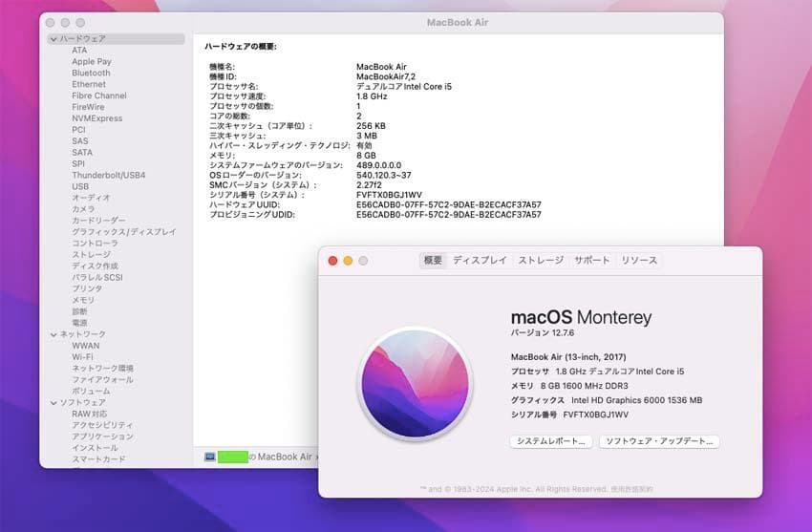Click the ソフトウェア・アップデート button
The image size is (812, 532).
(659, 441)
